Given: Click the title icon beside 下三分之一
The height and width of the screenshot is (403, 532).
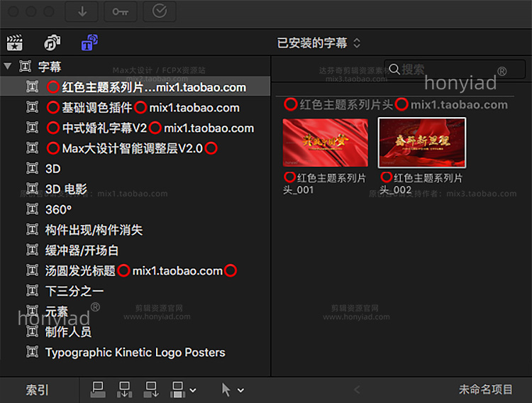Looking at the screenshot, I should click(x=32, y=290).
